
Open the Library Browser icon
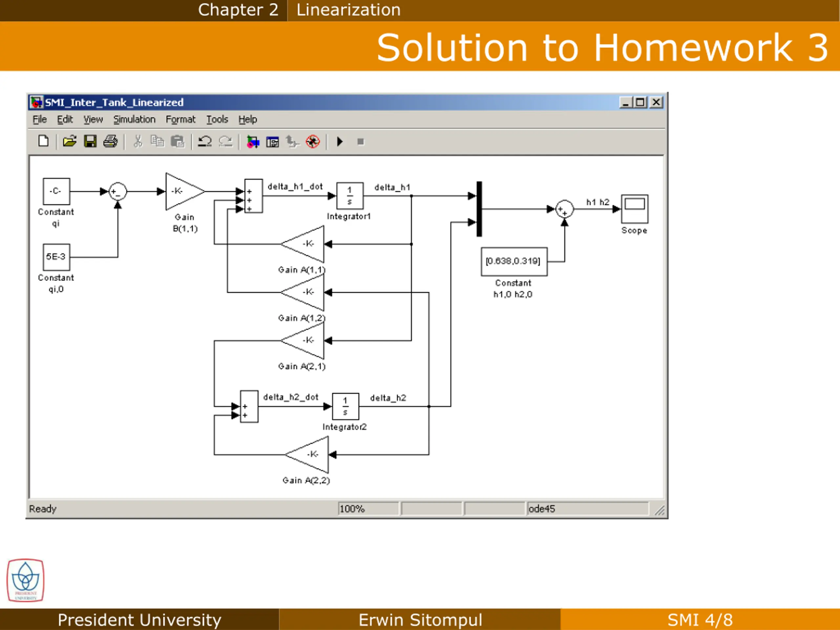253,142
